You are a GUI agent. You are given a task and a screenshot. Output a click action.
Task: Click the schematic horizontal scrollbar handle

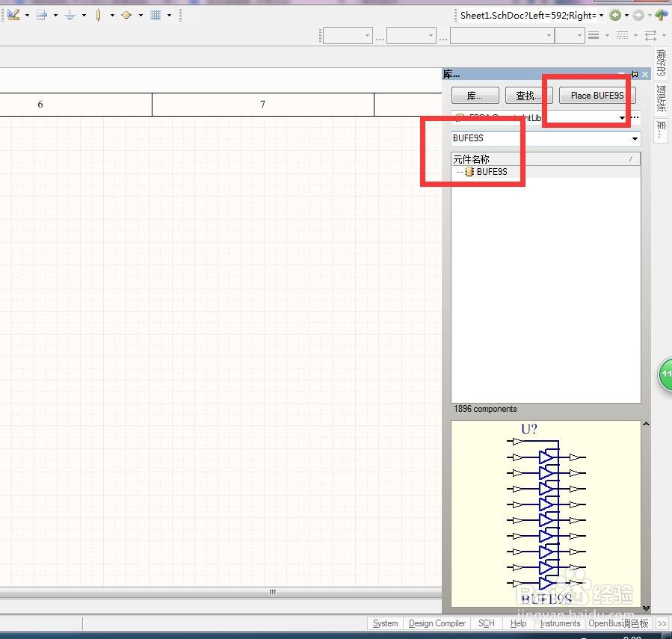click(273, 592)
